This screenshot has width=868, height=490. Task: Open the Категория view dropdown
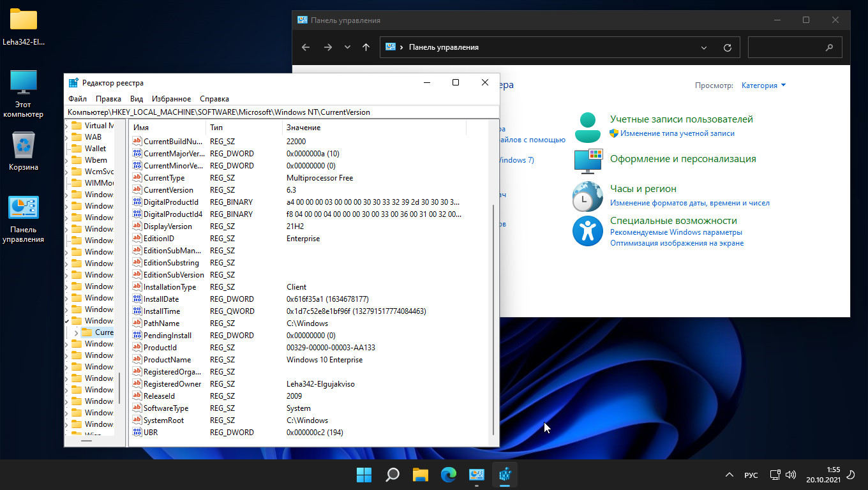click(763, 85)
